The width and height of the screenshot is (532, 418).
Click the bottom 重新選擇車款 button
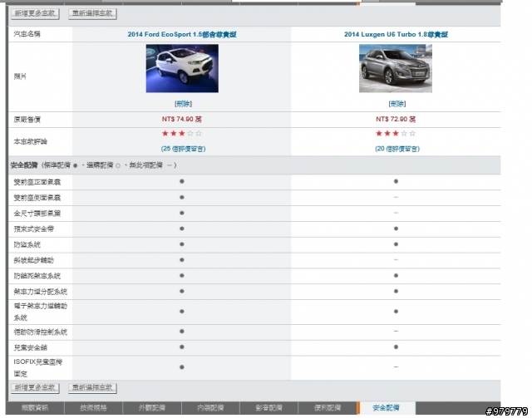(92, 388)
